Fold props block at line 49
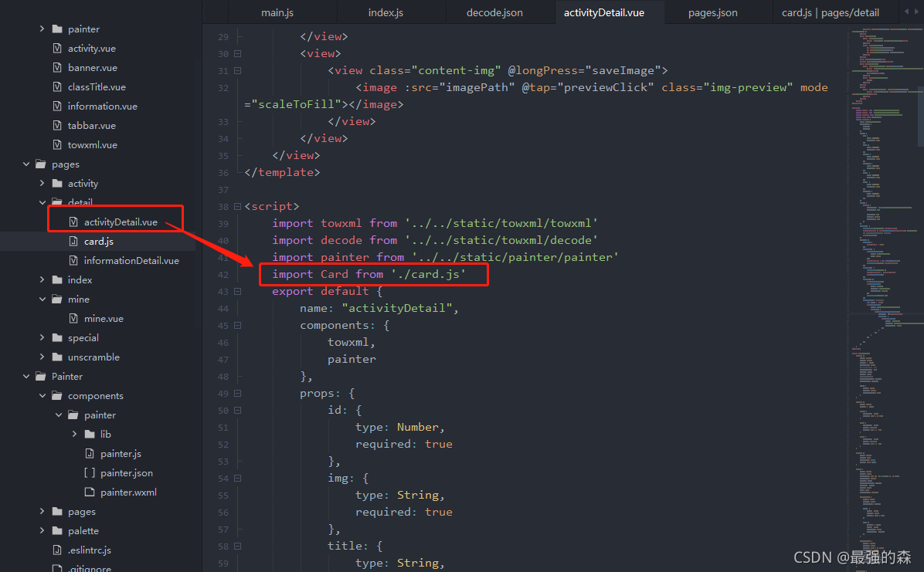The image size is (924, 572). coord(237,394)
